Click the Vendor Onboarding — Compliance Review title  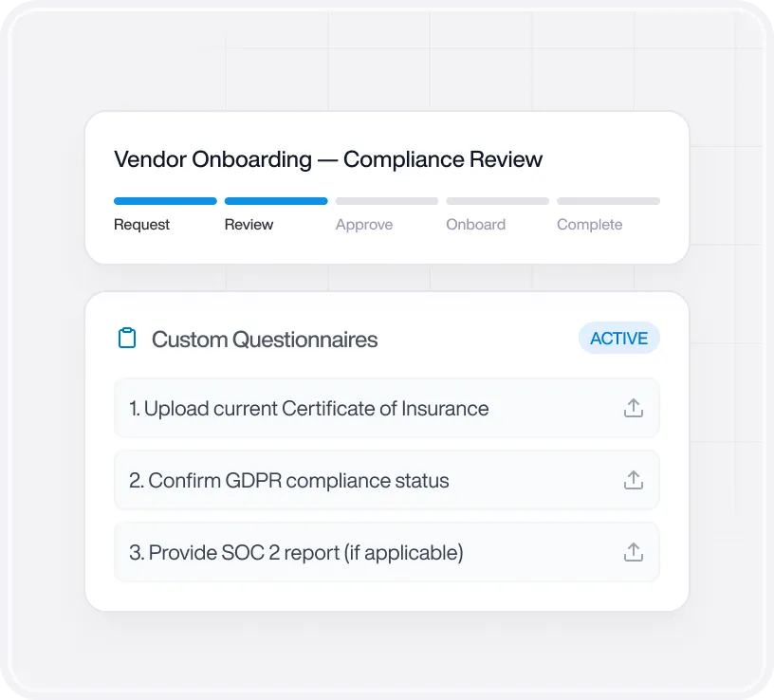point(328,159)
